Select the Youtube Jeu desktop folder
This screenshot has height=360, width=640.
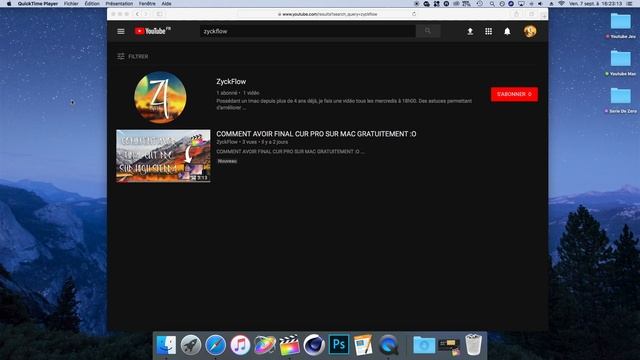tap(621, 25)
